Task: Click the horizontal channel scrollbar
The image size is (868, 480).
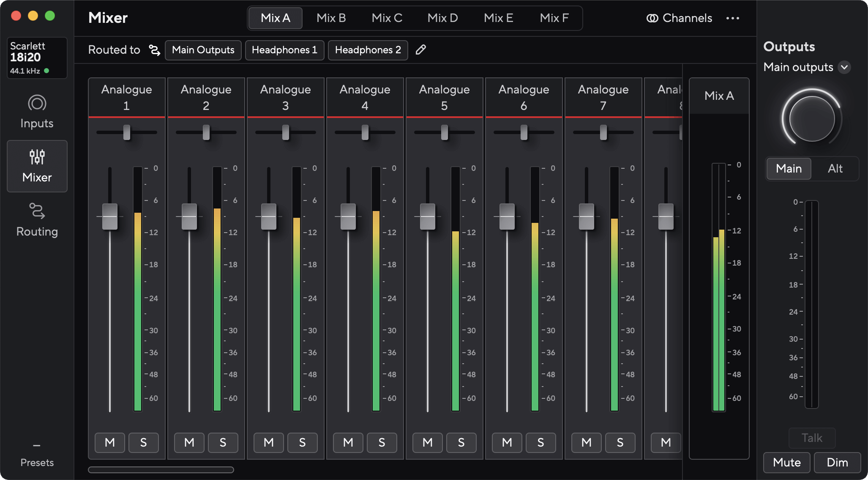Action: point(161,470)
